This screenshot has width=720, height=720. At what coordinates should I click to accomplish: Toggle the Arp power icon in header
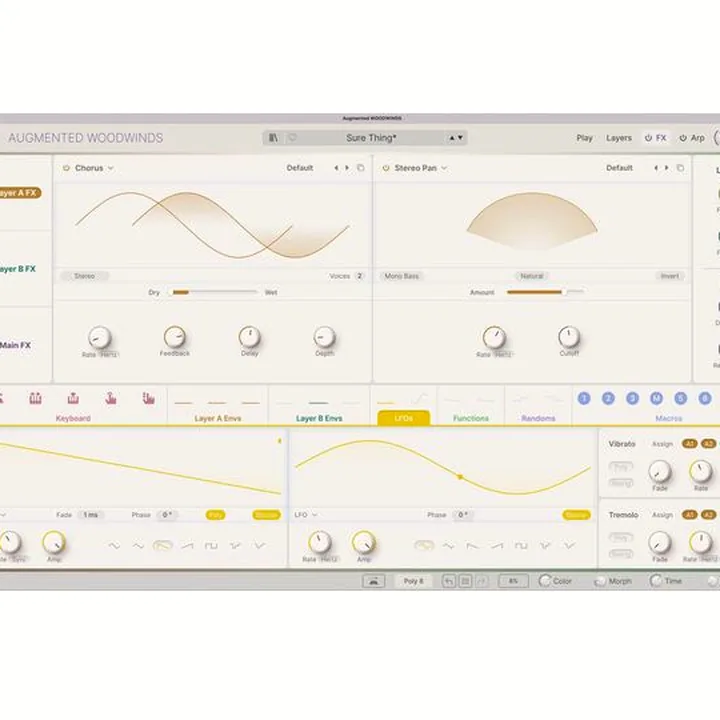point(683,138)
